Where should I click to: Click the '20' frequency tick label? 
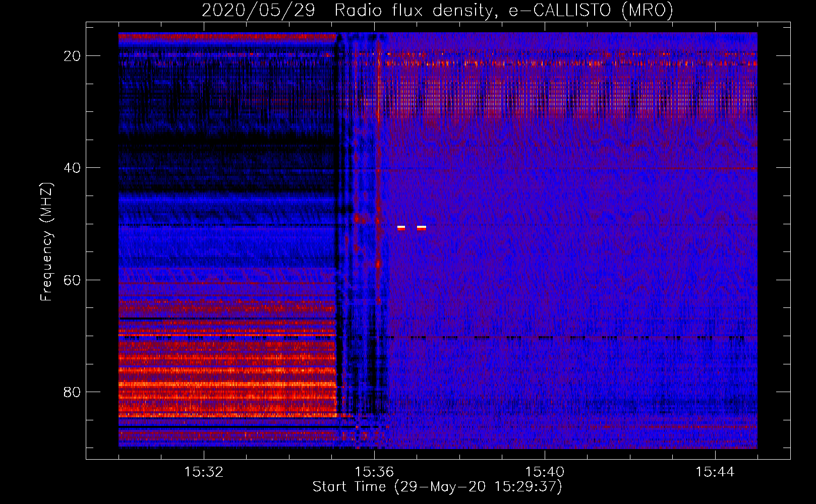pos(73,56)
